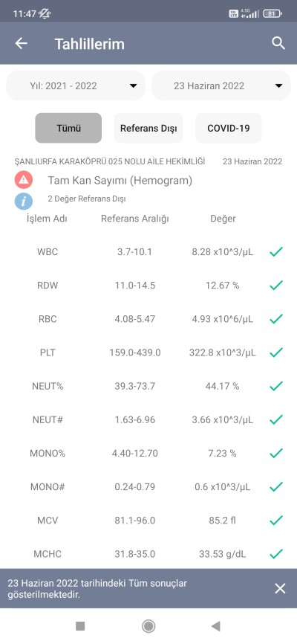Click the green checkmark beside MCHC

click(276, 554)
